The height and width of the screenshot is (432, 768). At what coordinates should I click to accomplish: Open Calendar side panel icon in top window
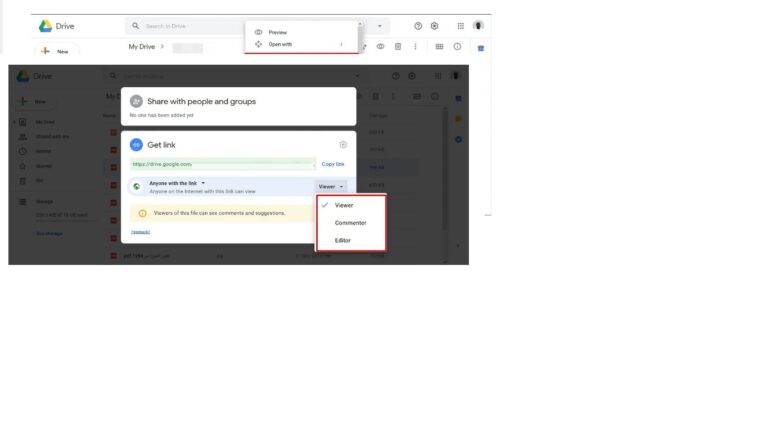(481, 48)
